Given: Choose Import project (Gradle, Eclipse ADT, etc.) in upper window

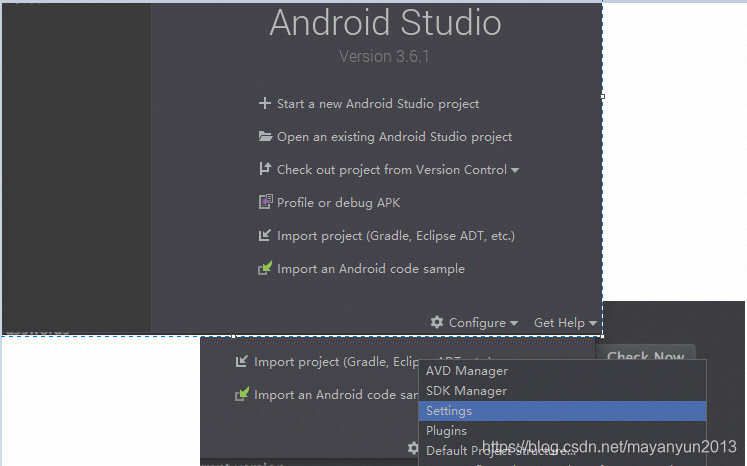Looking at the screenshot, I should 396,236.
